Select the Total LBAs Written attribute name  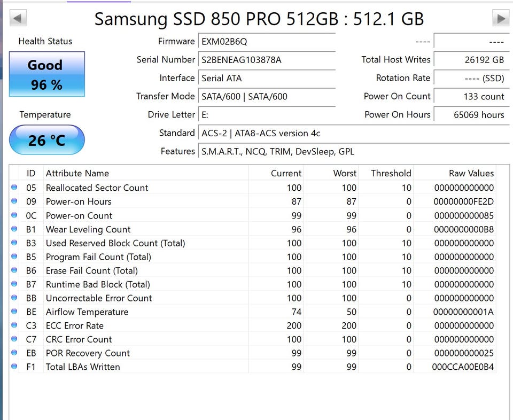coord(83,367)
